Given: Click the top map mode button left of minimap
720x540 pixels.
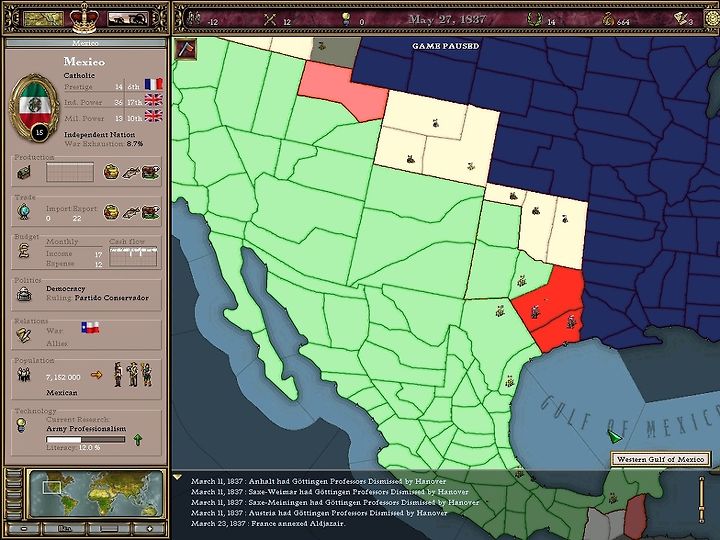Looking at the screenshot, I should tap(13, 474).
